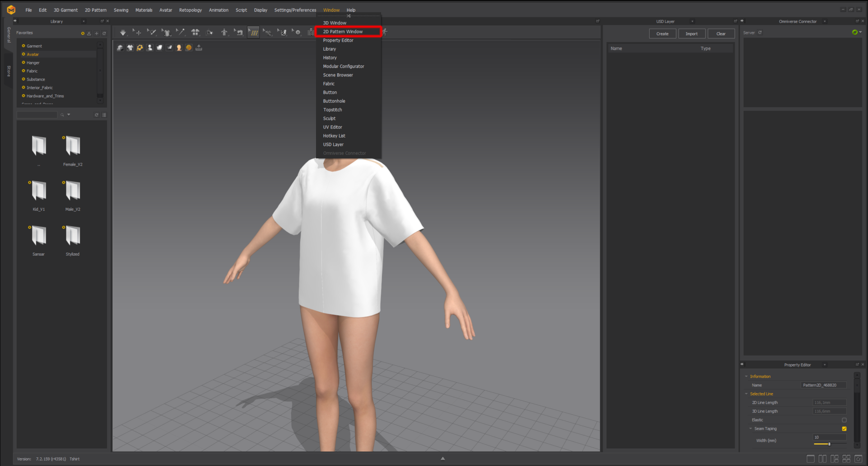Viewport: 868px width, 466px height.
Task: Toggle the avatar head display icon
Action: [179, 48]
